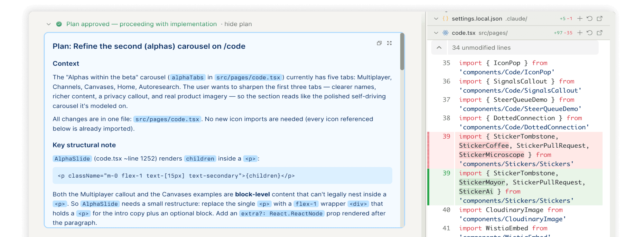Copy the plan with the copy icon

(x=379, y=43)
